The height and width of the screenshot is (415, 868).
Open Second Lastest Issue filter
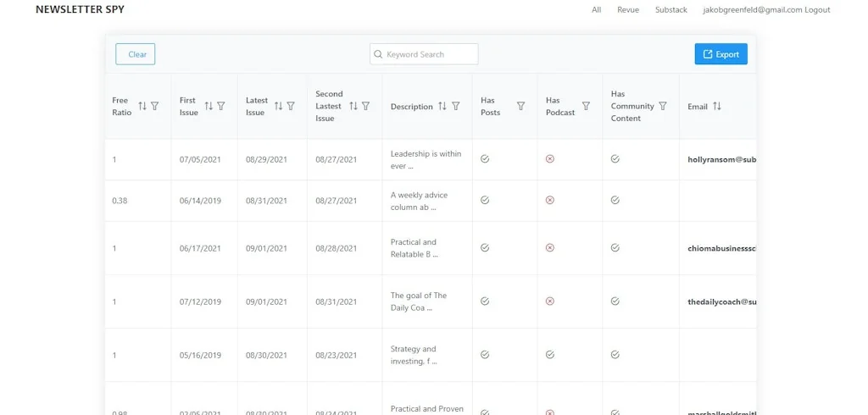(365, 106)
